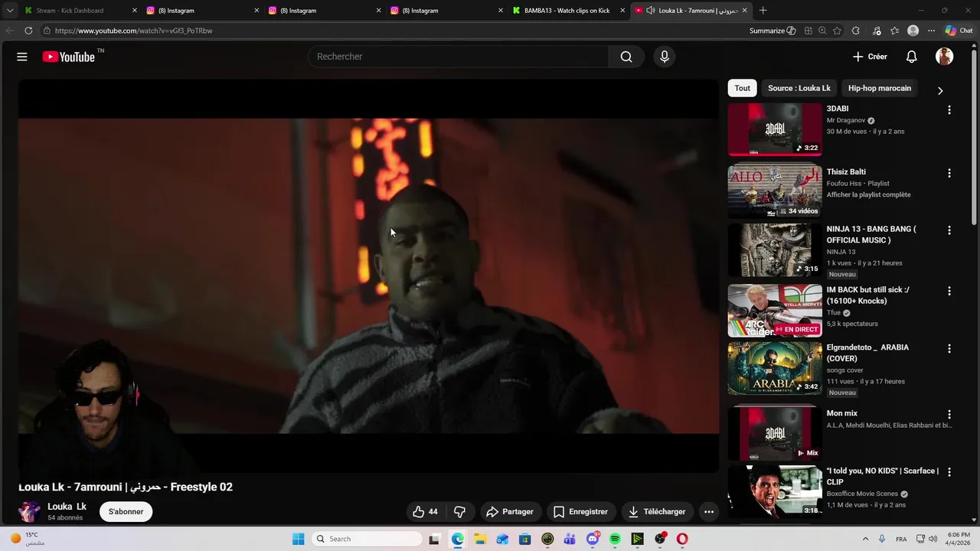Open options menu for Mon mix
Viewport: 980px width, 551px height.
(949, 415)
